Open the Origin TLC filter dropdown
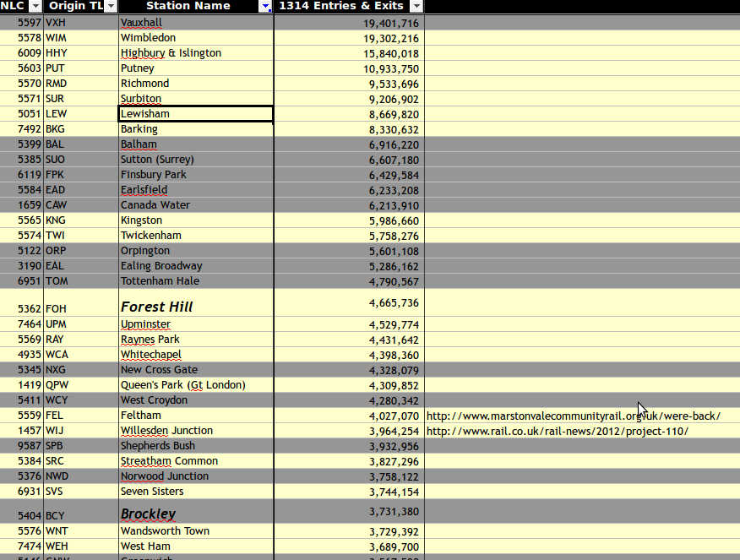The image size is (740, 560). point(111,6)
